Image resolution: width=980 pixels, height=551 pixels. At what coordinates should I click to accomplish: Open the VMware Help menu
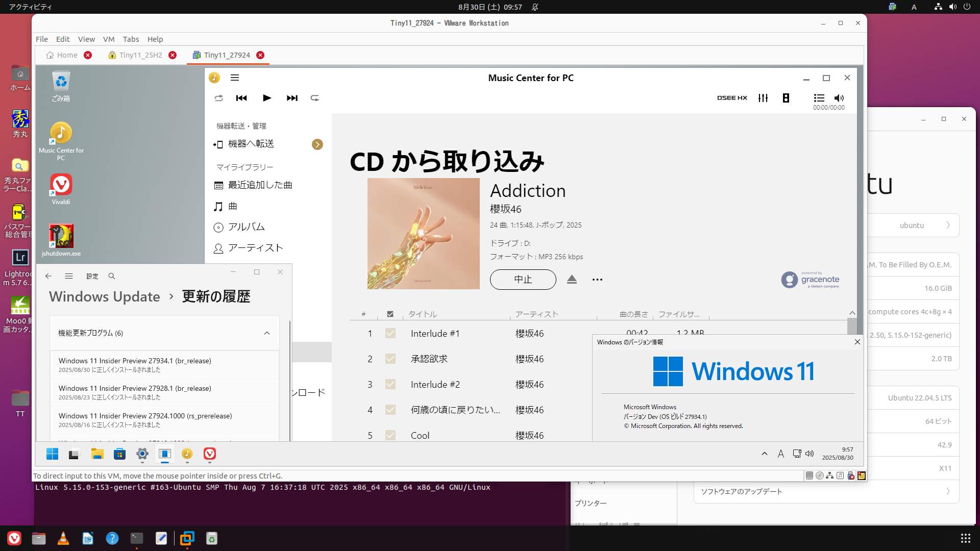tap(155, 39)
